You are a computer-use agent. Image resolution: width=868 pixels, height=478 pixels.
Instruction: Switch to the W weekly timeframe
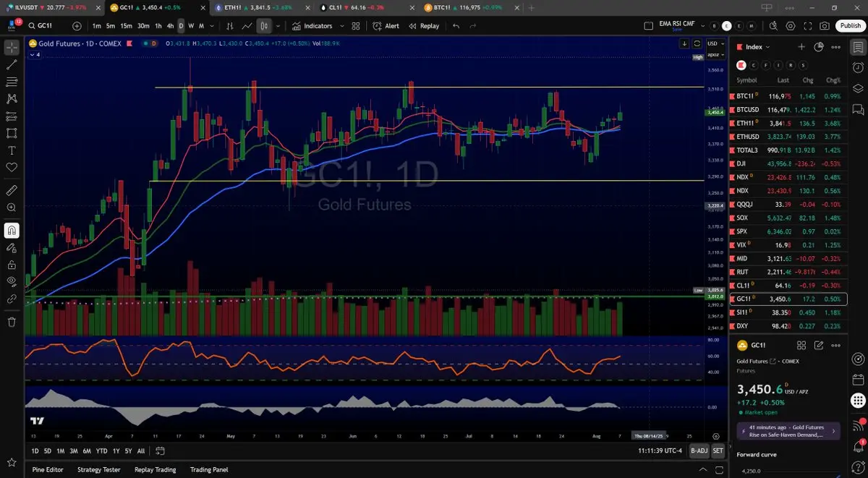point(191,26)
